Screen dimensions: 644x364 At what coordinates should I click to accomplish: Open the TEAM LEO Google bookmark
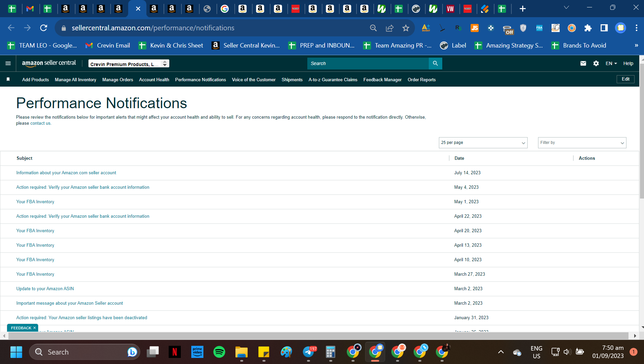(x=42, y=45)
